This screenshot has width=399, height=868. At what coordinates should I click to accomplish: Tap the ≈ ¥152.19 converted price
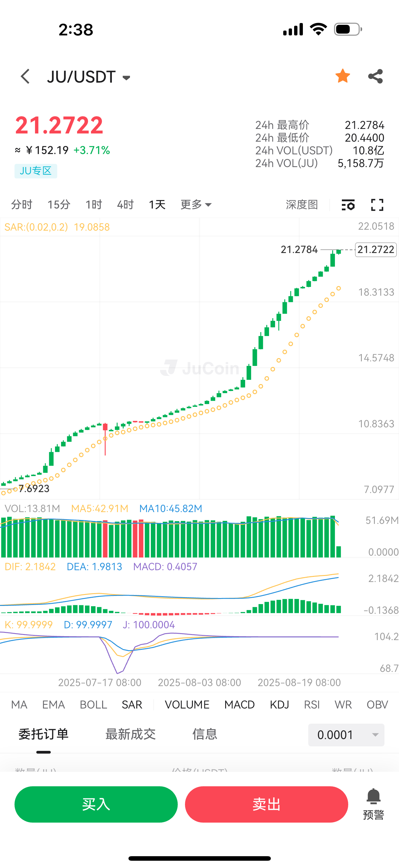42,150
